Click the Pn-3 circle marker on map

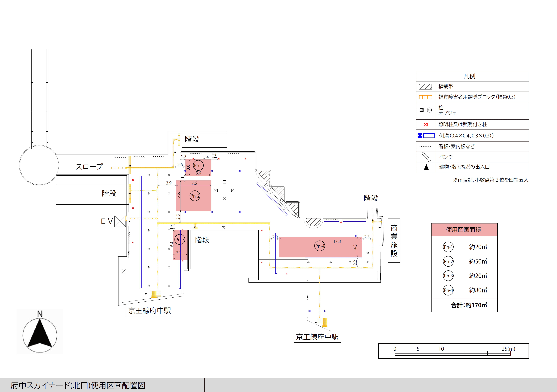coord(180,239)
